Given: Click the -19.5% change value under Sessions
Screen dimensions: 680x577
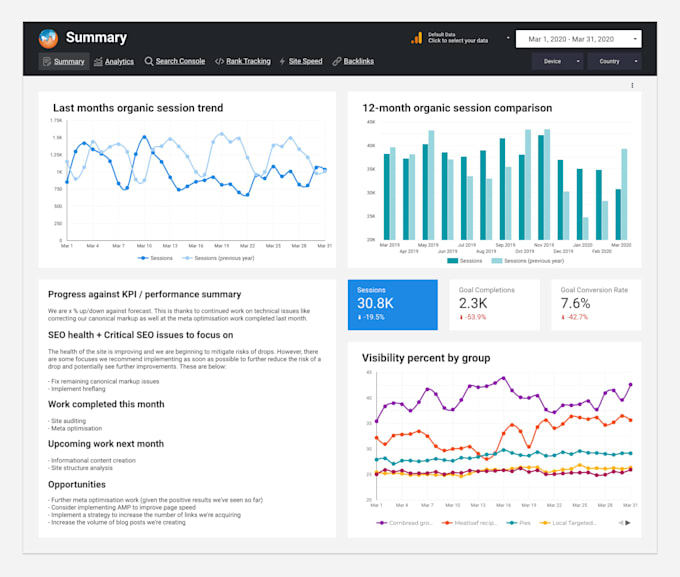Looking at the screenshot, I should [371, 317].
